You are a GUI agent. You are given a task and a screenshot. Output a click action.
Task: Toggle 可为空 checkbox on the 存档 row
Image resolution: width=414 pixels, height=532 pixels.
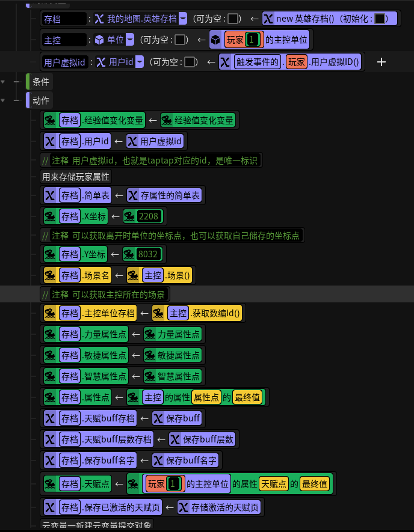(x=233, y=19)
